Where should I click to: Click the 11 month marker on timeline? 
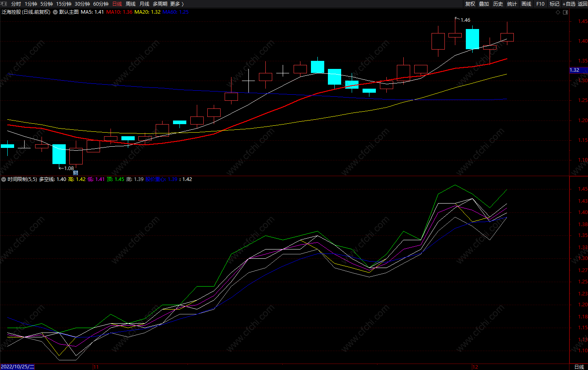pyautogui.click(x=96, y=367)
